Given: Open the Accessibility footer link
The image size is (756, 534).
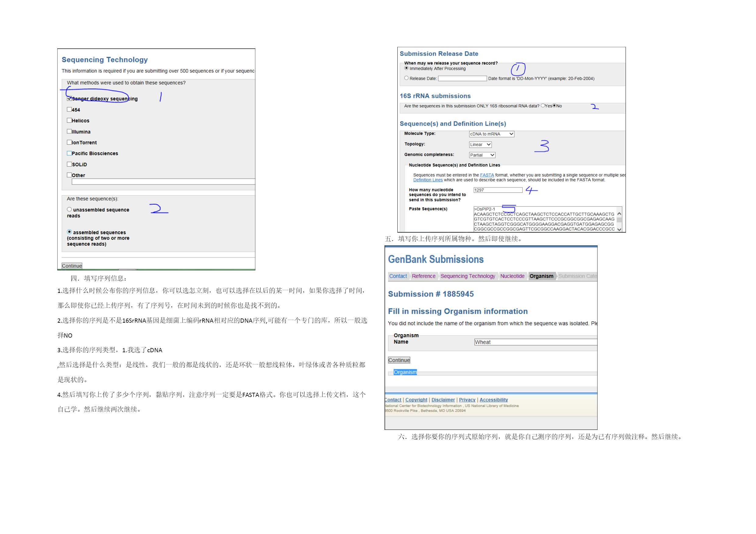Looking at the screenshot, I should (494, 400).
